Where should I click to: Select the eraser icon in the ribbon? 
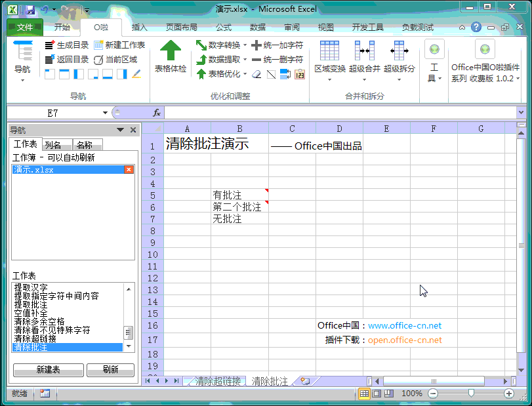[x=257, y=74]
